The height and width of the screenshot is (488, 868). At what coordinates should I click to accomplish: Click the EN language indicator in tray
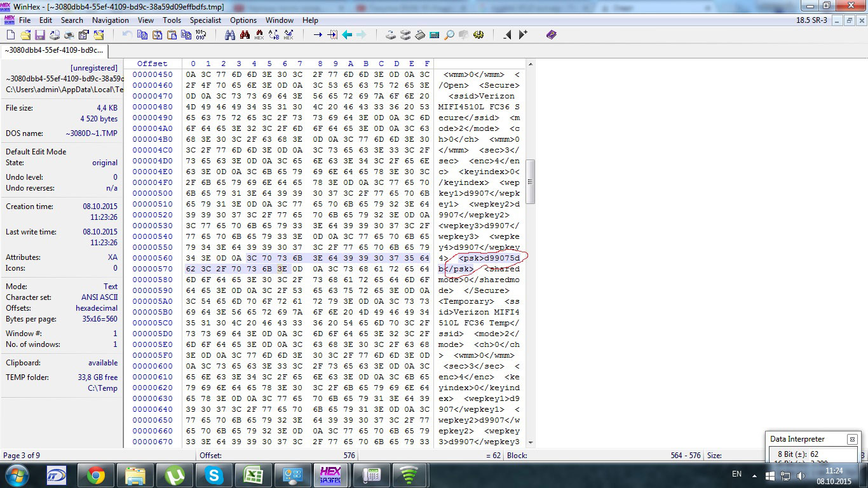737,474
